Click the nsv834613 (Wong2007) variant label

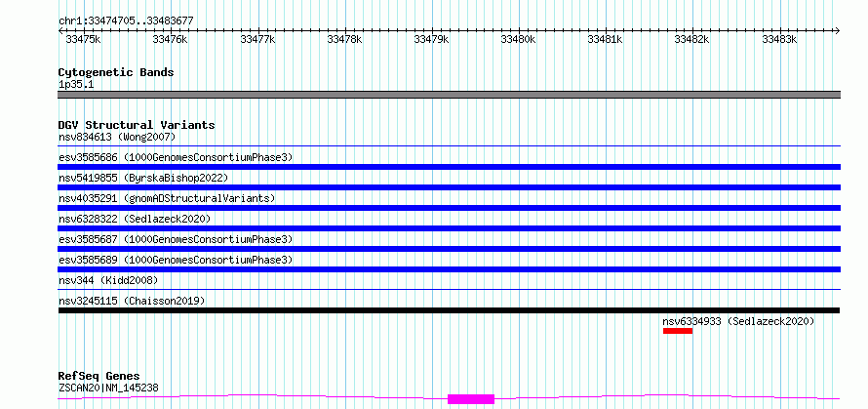(117, 137)
